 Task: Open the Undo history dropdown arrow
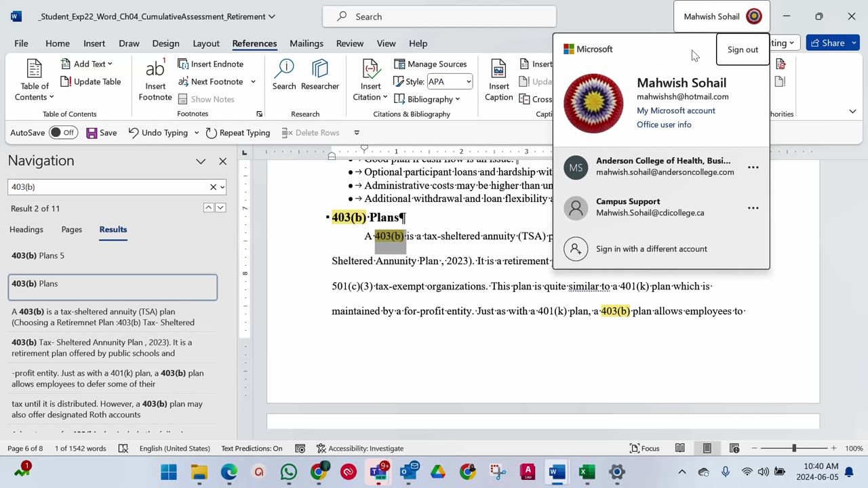(197, 133)
